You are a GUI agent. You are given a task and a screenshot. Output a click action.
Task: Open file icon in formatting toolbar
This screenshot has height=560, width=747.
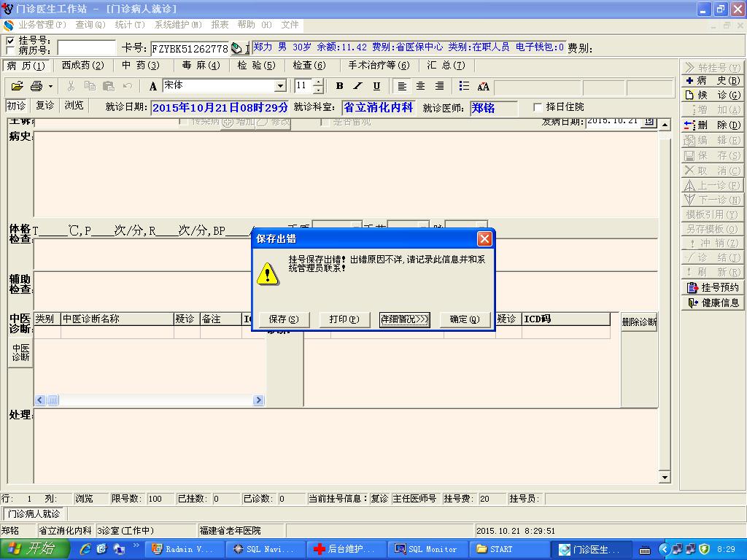[18, 86]
